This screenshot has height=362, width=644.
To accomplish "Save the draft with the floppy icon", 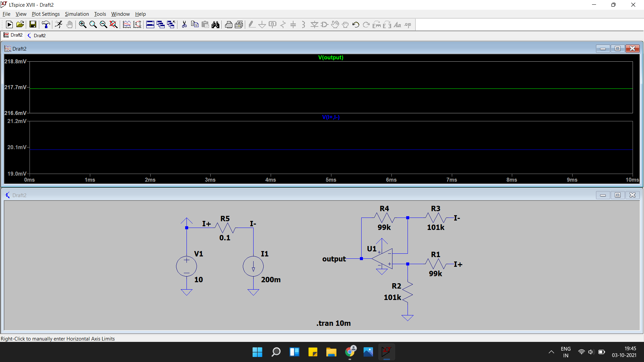I will click(33, 24).
